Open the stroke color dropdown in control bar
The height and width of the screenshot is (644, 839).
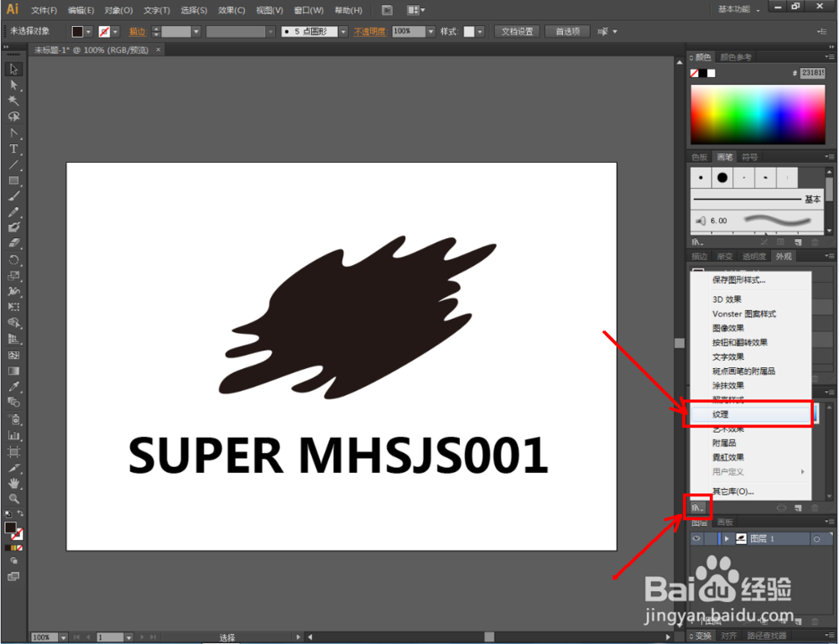(115, 32)
